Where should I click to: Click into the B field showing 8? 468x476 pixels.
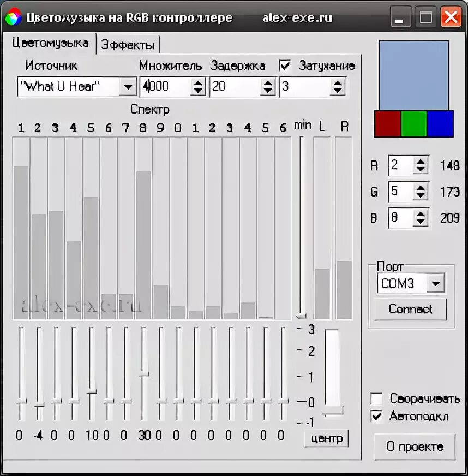401,218
